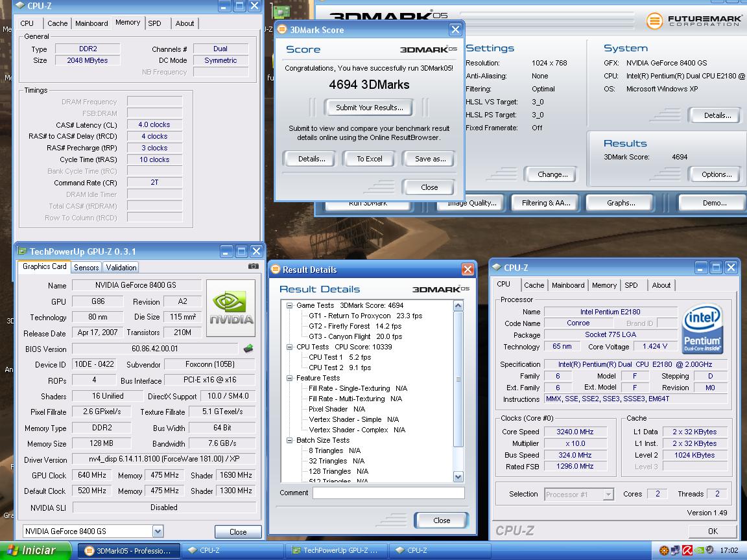Screen dimensions: 747x560
Task: Click OK button in CPU-Z
Action: click(713, 531)
